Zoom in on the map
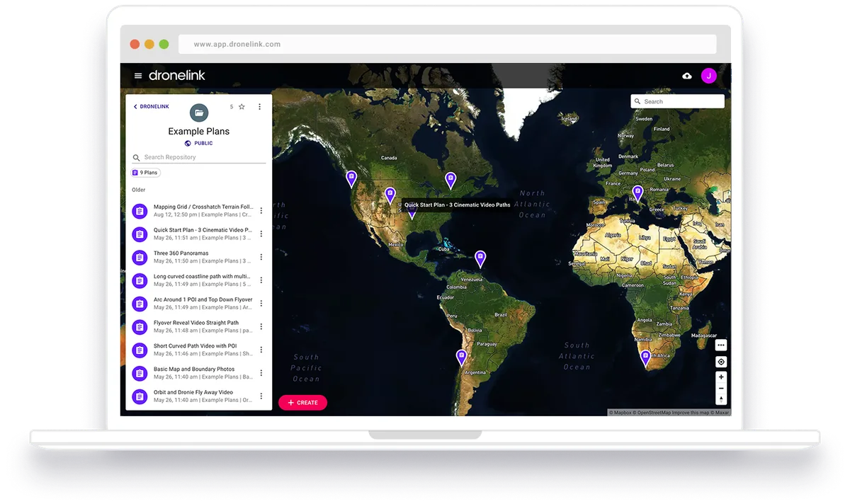850x504 pixels. pos(721,377)
